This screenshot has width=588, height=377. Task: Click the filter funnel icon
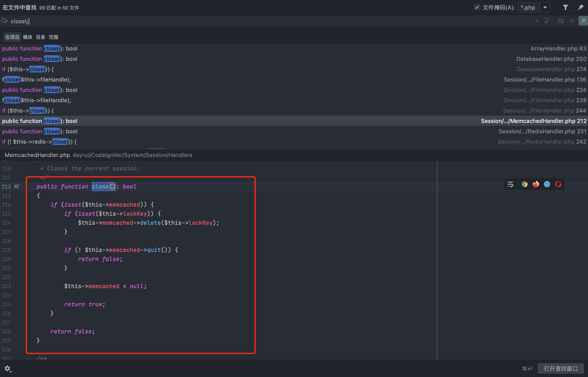(x=565, y=7)
